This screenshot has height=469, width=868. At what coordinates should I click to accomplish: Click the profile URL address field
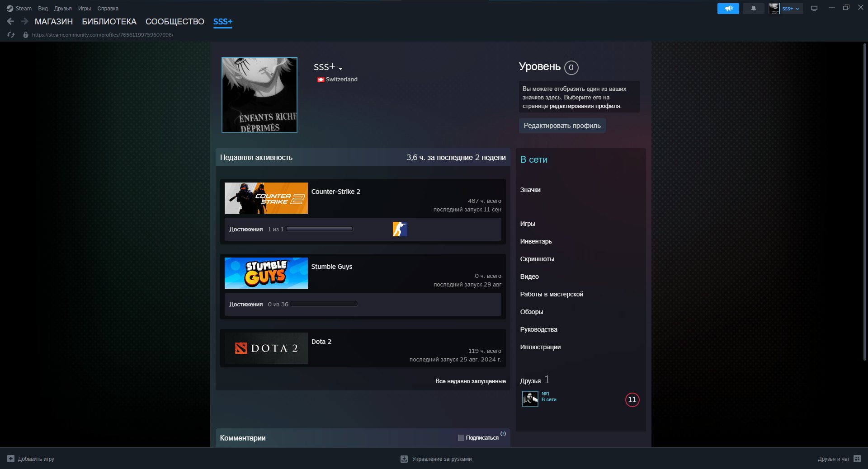(x=103, y=35)
